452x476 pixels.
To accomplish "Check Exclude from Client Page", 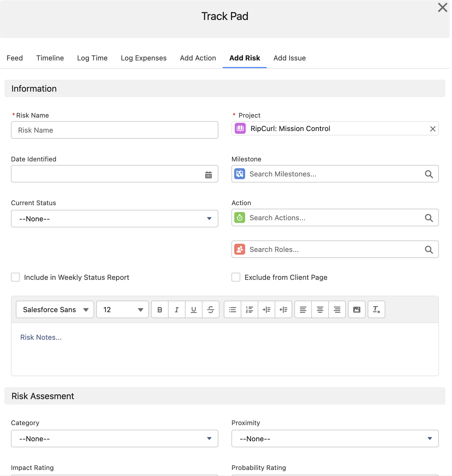I will click(x=236, y=277).
